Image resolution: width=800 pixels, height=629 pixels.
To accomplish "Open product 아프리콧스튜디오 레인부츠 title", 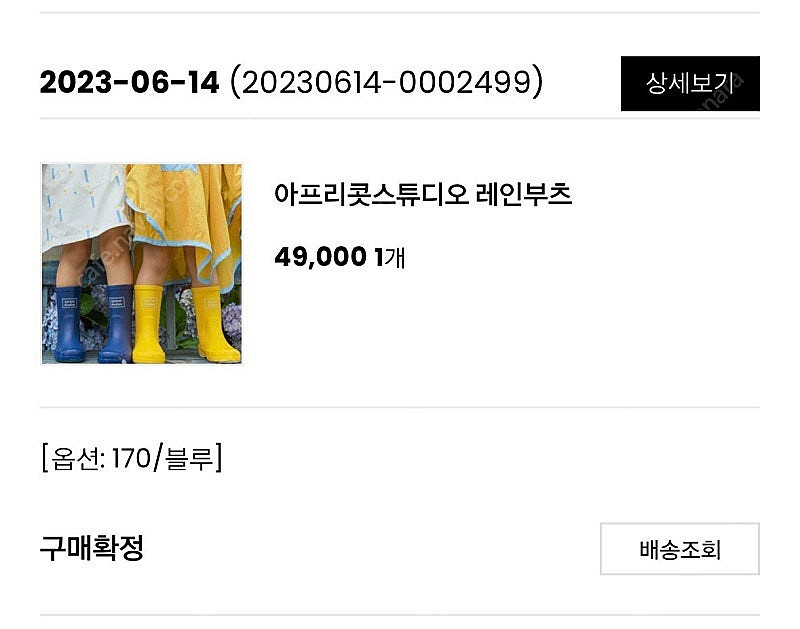I will click(422, 194).
